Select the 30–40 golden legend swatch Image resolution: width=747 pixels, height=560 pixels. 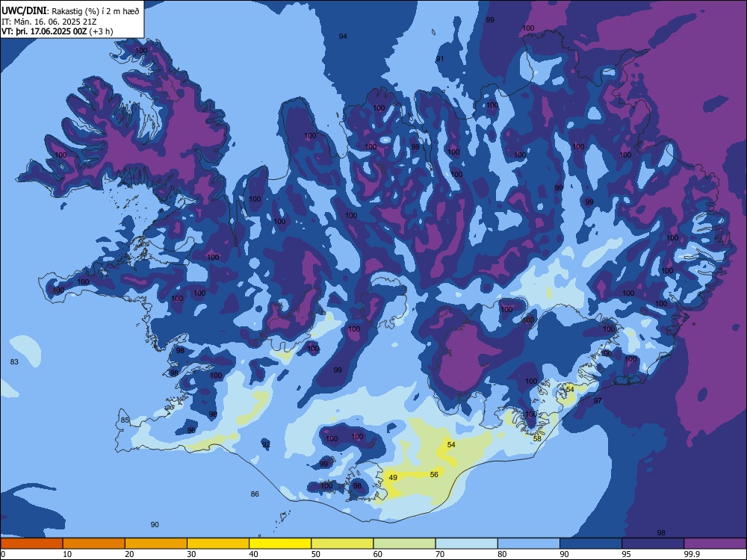[218, 544]
